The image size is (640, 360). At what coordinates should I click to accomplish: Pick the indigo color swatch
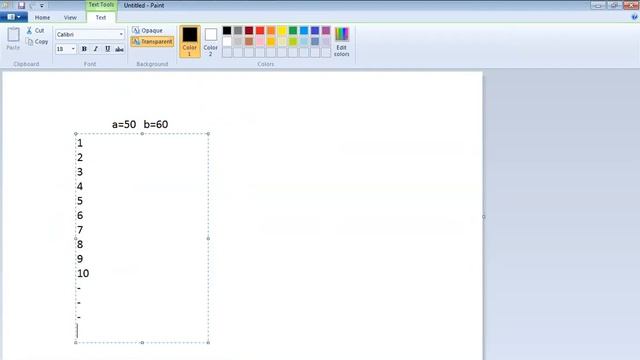click(x=315, y=31)
